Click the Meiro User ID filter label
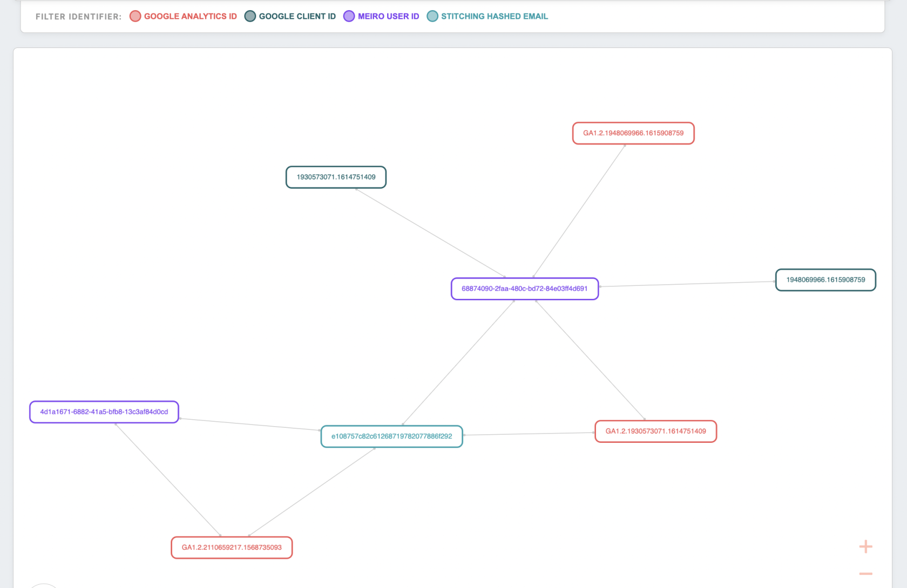The width and height of the screenshot is (907, 588). click(389, 16)
